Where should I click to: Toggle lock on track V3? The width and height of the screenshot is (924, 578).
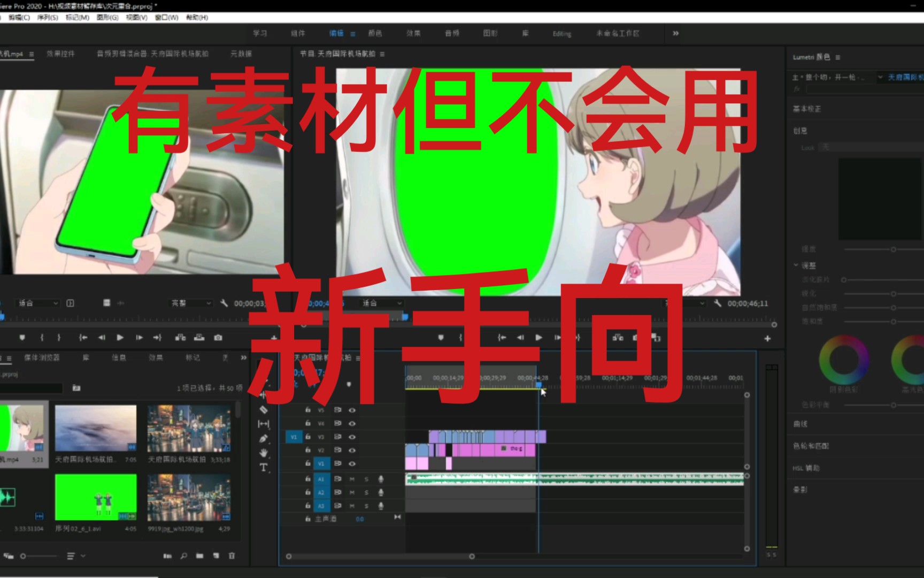coord(307,437)
